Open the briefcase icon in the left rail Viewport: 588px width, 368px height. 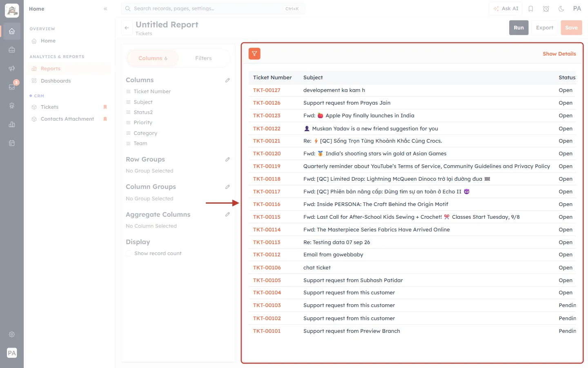point(12,49)
